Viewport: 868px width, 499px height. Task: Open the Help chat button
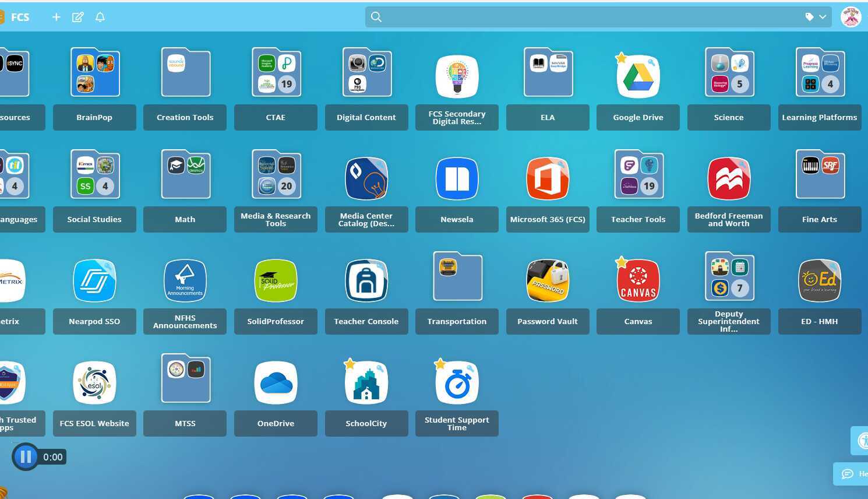[852, 474]
